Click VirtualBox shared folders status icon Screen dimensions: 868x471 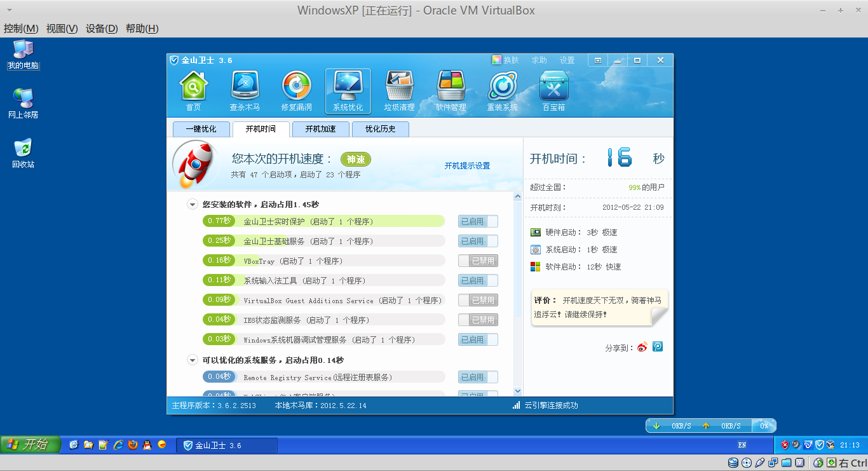click(x=787, y=463)
